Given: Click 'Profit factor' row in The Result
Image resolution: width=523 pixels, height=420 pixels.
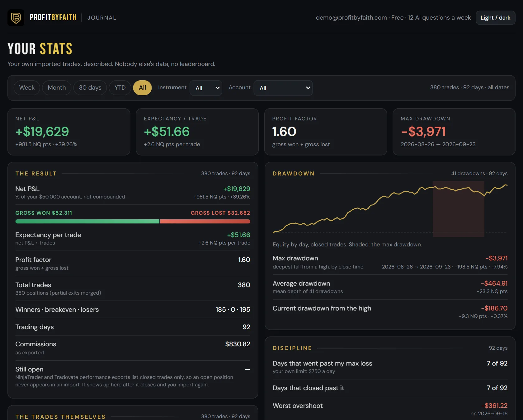Looking at the screenshot, I should [x=133, y=264].
